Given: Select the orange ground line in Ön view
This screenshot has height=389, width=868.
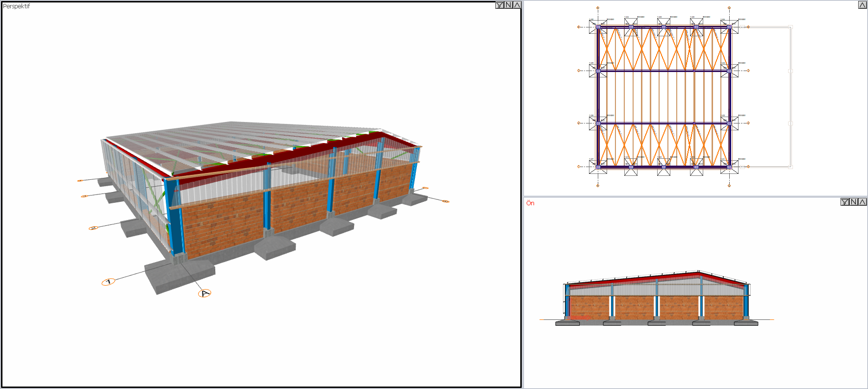Looking at the screenshot, I should [657, 320].
